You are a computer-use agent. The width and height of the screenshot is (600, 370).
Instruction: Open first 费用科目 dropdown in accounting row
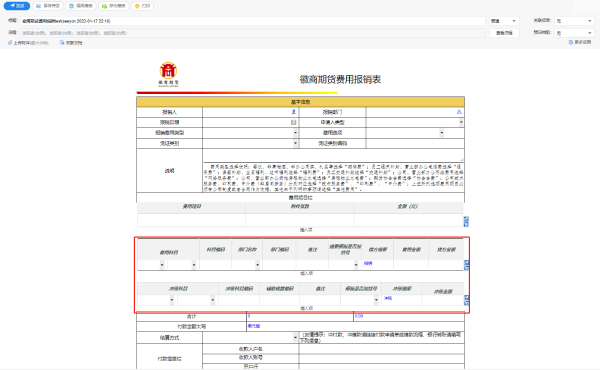point(162,265)
